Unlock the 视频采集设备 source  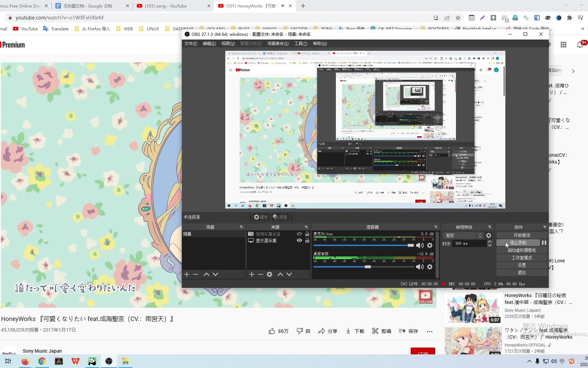(307, 234)
